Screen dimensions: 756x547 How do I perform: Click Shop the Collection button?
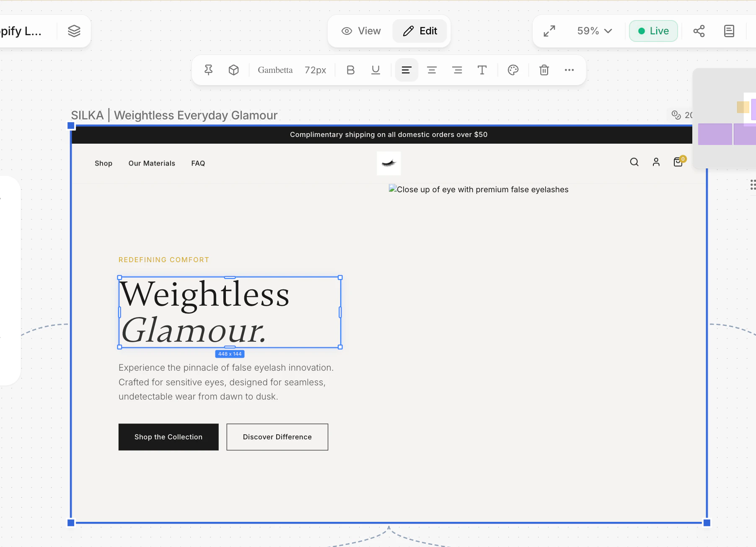point(168,437)
